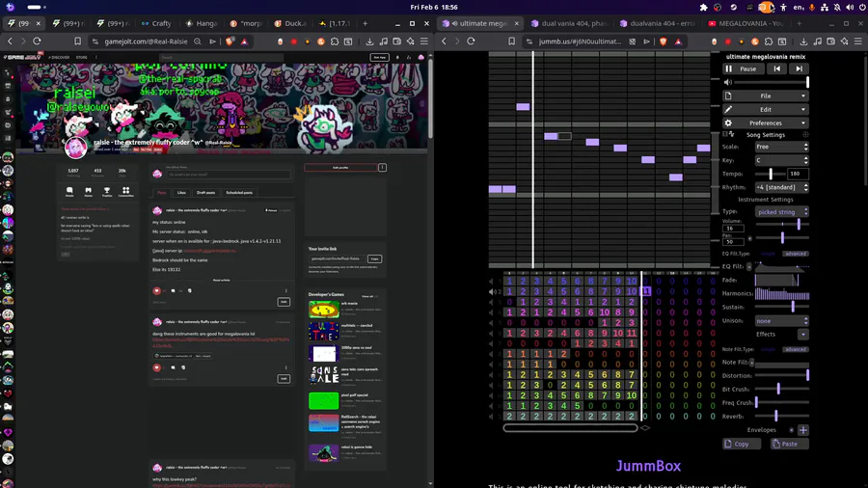Click JummBox pattern horizontal scrollbar

(x=570, y=427)
